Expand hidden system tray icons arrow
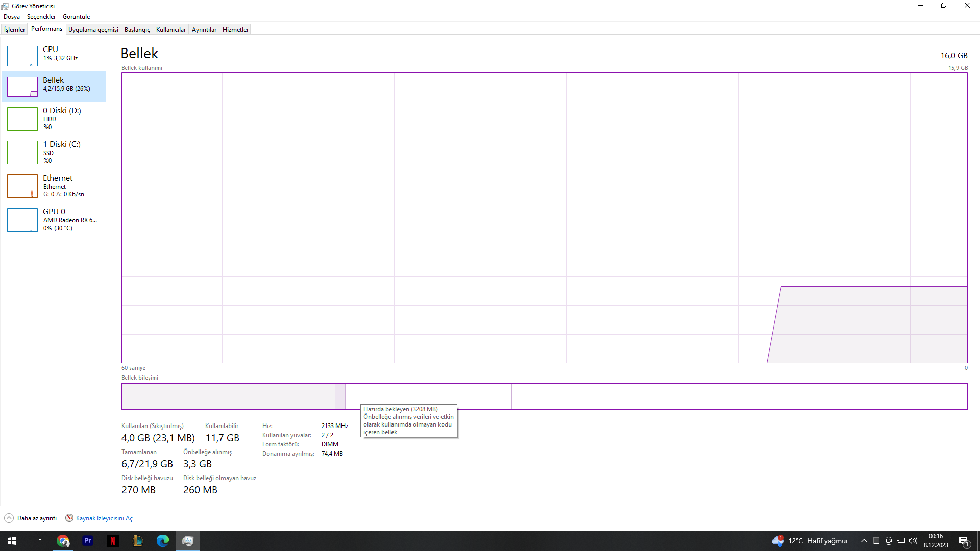 point(864,541)
